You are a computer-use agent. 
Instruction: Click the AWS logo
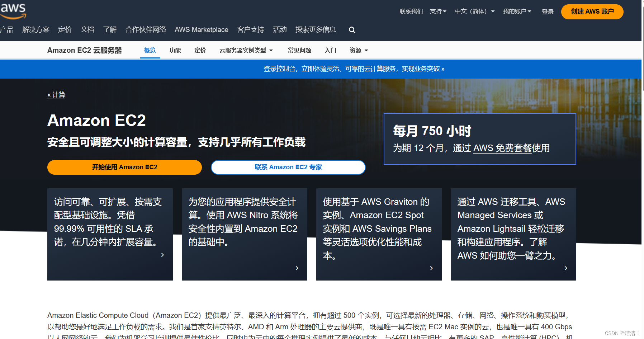(13, 11)
